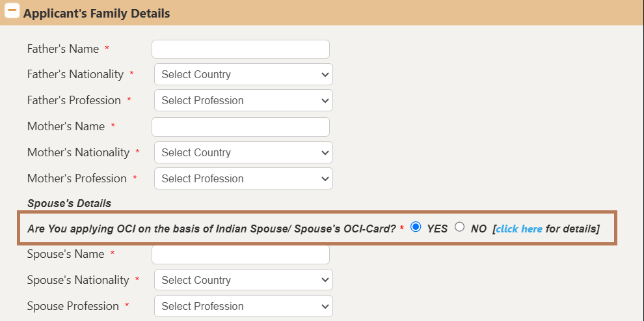
Task: Select the NO radio button
Action: click(x=460, y=227)
